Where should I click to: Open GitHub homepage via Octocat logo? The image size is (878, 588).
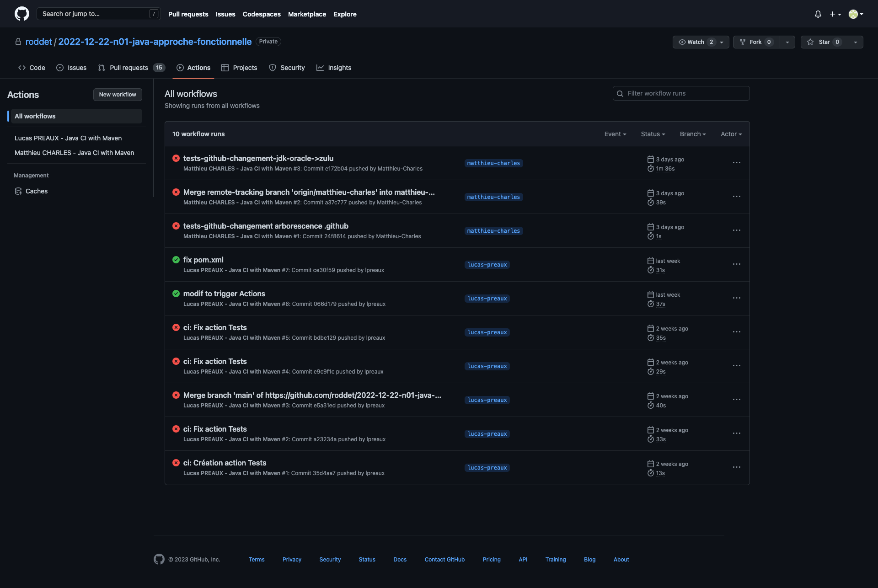pyautogui.click(x=22, y=14)
